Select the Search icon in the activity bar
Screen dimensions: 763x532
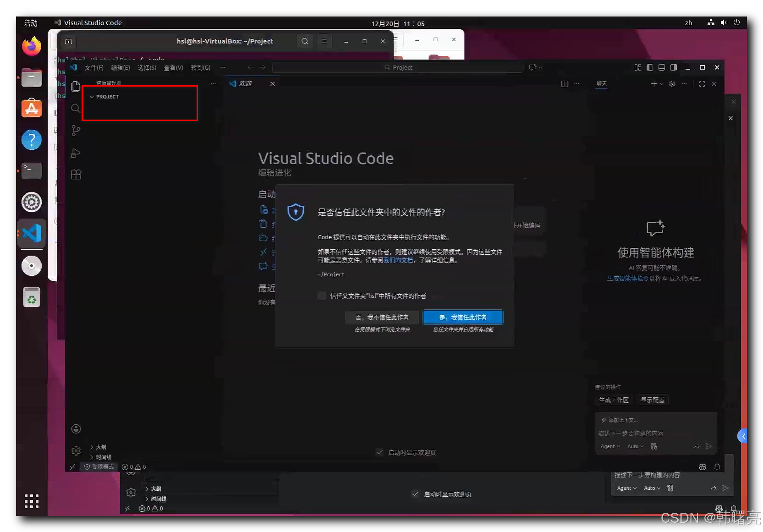point(76,109)
